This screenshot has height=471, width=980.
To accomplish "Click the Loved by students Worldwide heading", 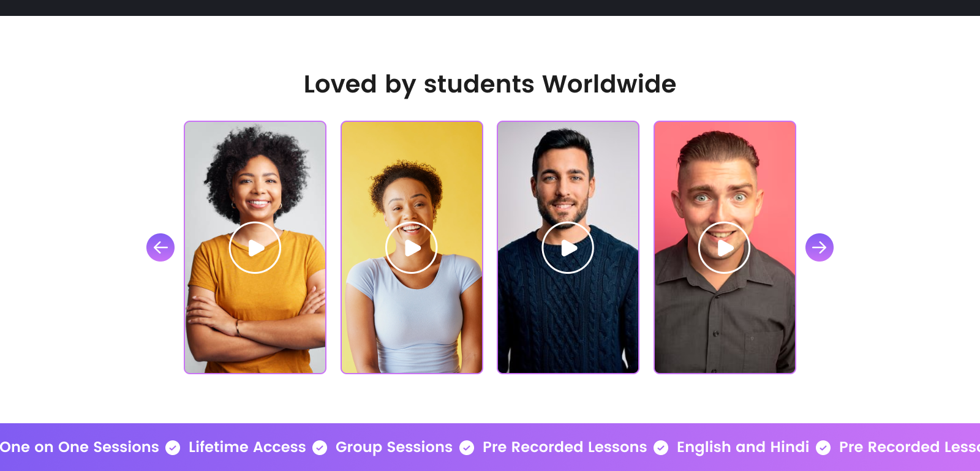I will click(490, 85).
